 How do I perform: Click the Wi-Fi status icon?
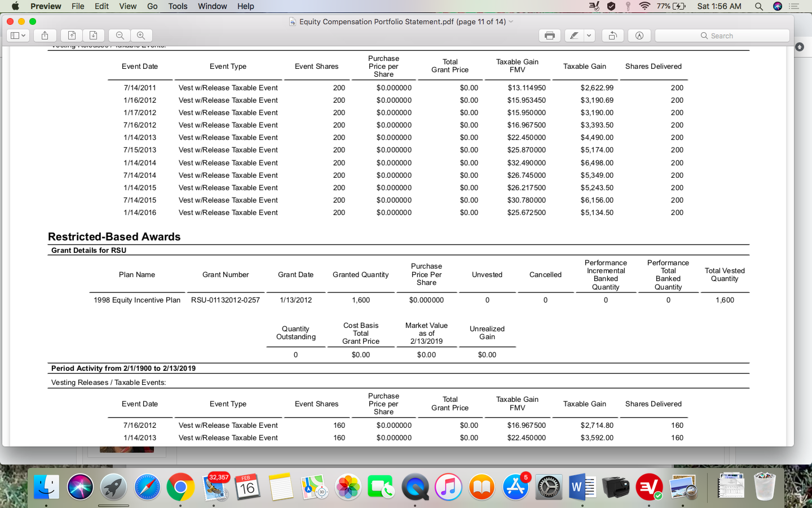[645, 6]
